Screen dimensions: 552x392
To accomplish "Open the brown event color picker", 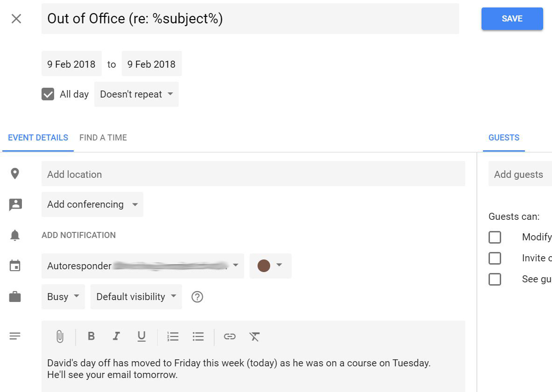I will point(270,266).
